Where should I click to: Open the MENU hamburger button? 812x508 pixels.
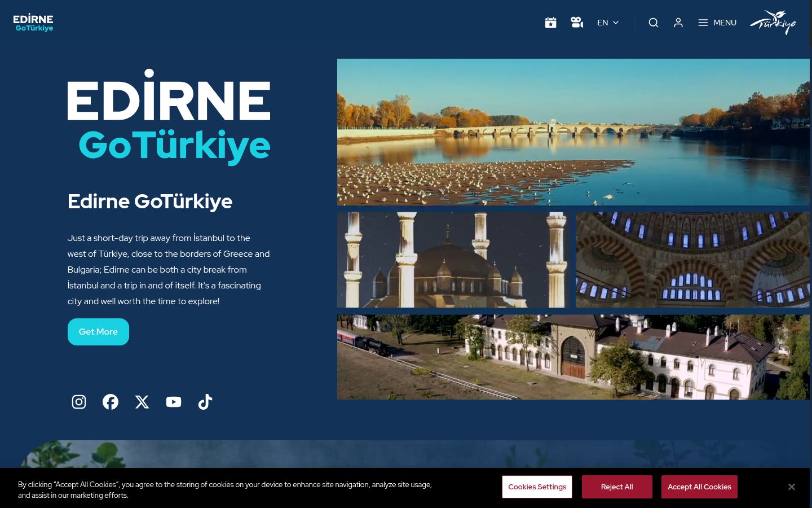tap(717, 23)
